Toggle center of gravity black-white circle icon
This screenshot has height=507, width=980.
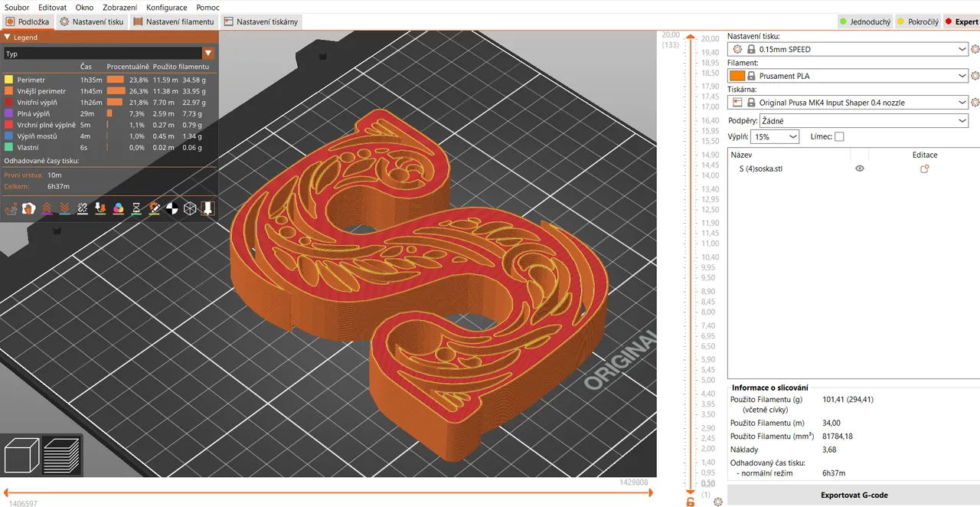point(171,208)
